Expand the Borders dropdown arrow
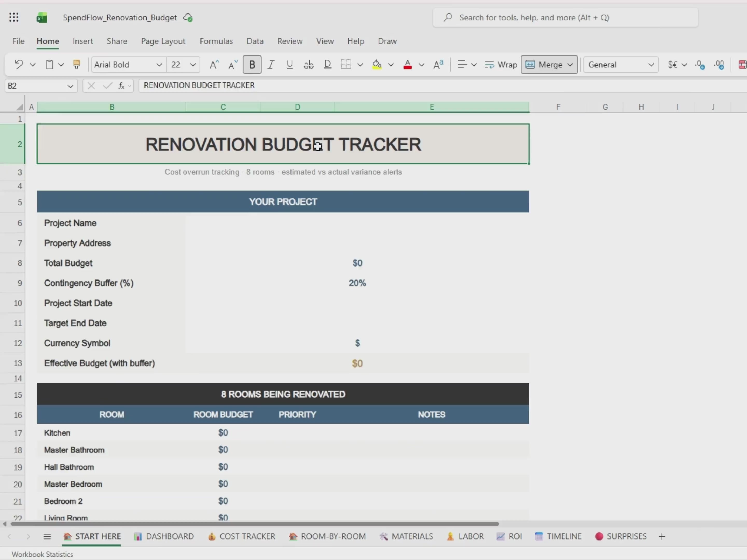 [360, 65]
